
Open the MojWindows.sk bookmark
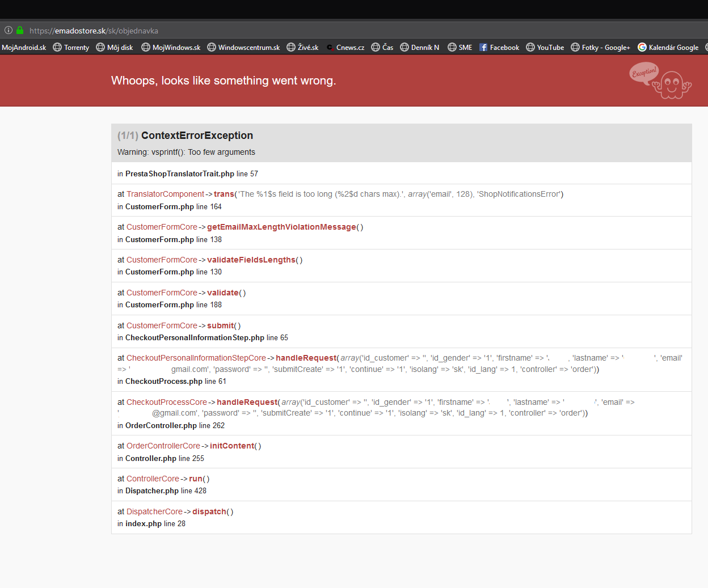click(171, 48)
